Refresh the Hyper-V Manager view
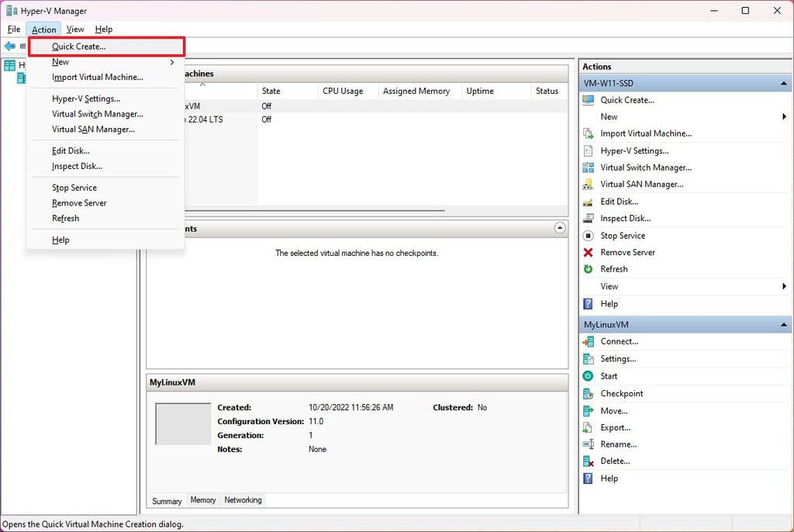 coord(615,268)
